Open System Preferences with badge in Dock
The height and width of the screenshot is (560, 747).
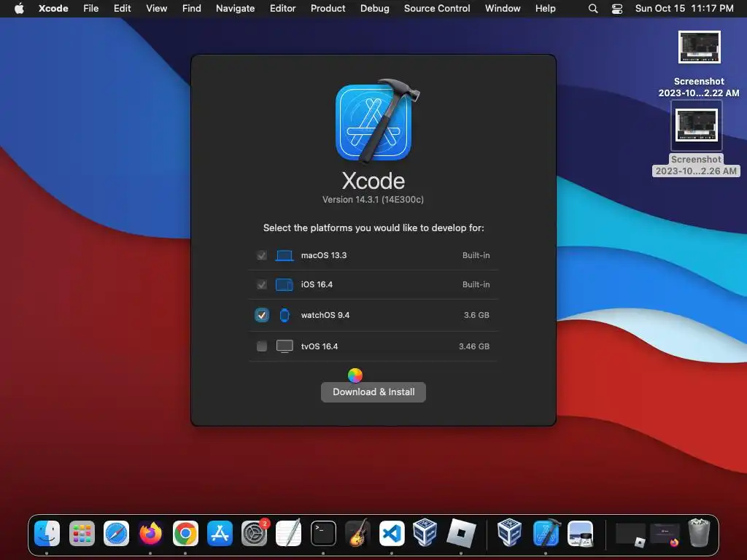pos(255,533)
